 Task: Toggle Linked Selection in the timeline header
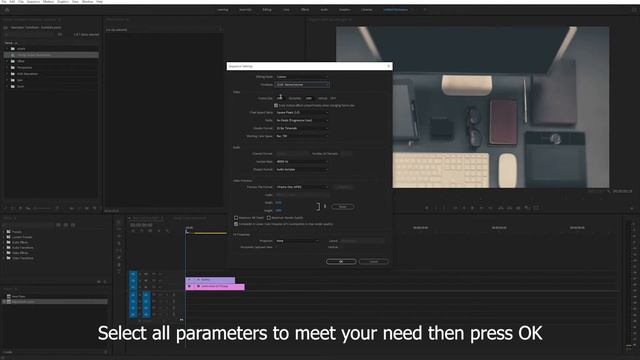coord(150,231)
